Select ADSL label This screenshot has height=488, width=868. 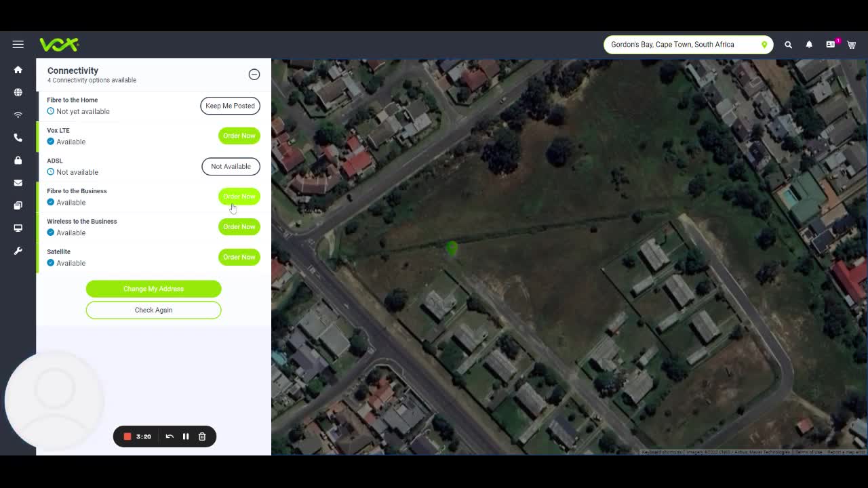[x=55, y=161]
